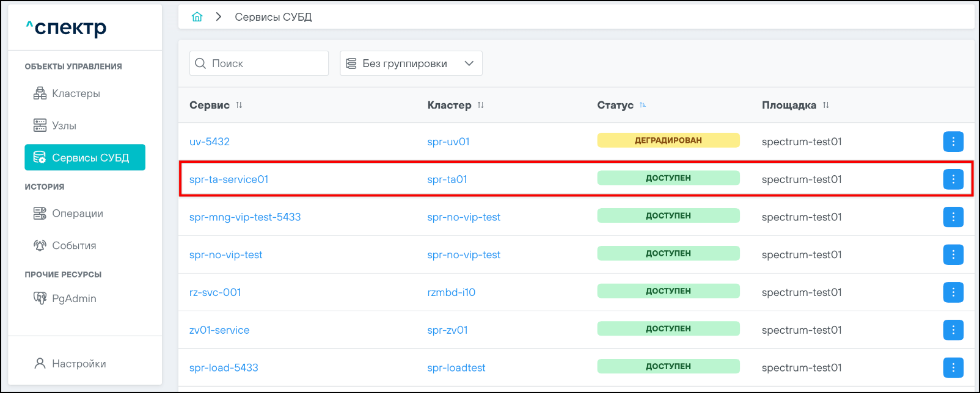Screen dimensions: 980x393
Task: Click the Спектр logo
Action: [67, 27]
